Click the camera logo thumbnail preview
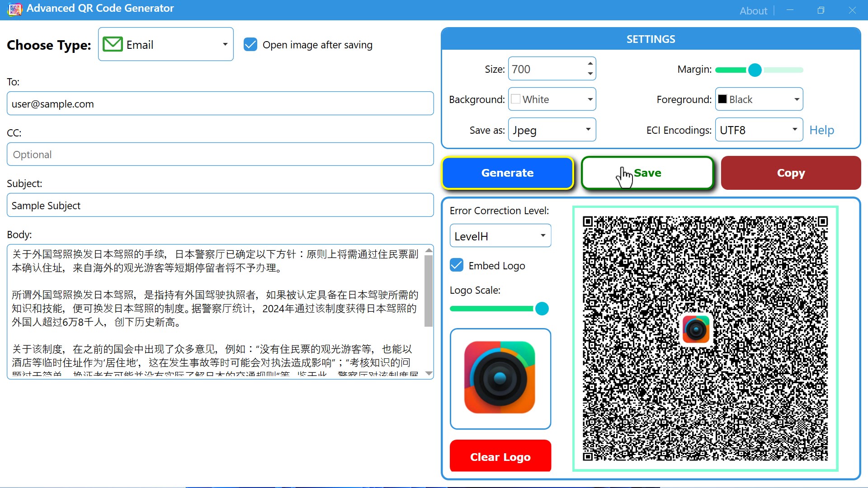 point(500,378)
